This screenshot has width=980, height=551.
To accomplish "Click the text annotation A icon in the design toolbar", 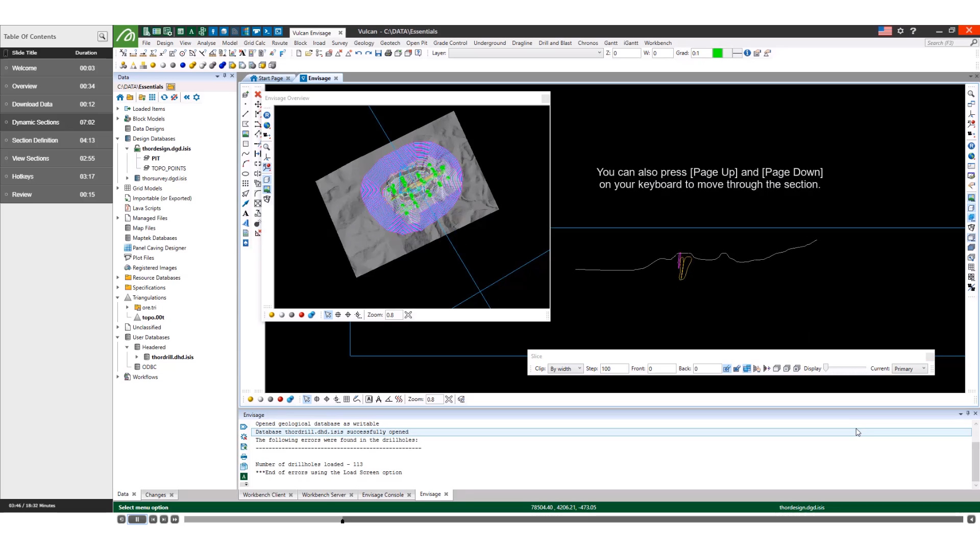I will pyautogui.click(x=247, y=213).
